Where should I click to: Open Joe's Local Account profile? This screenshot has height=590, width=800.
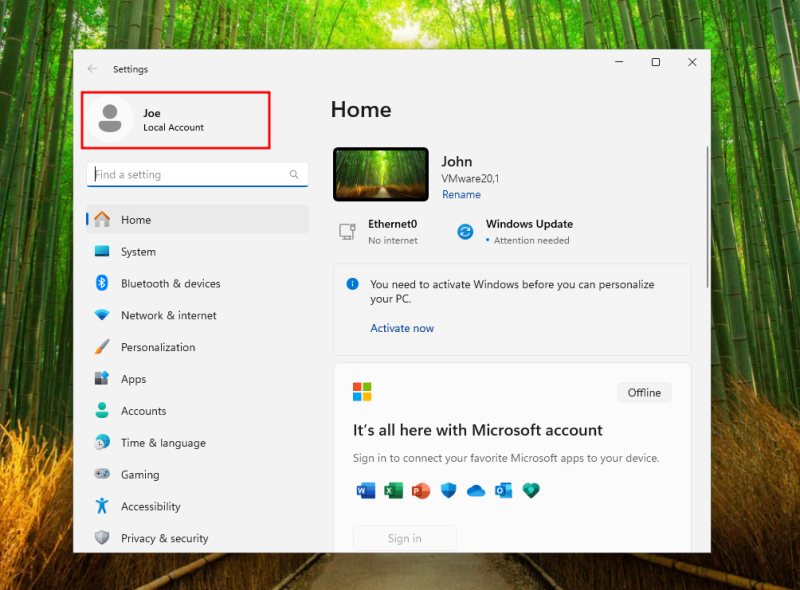click(176, 120)
